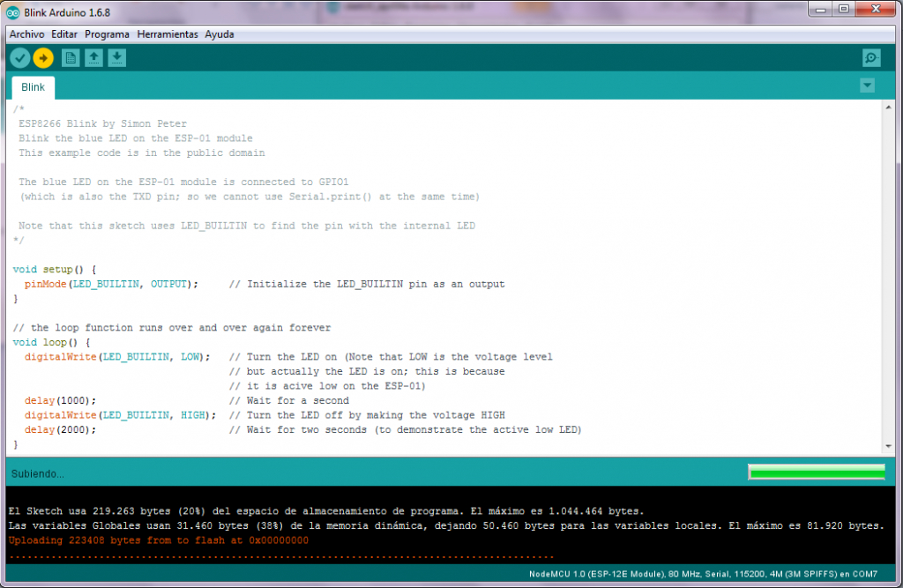
Task: Click on the delay(1000) code line
Action: (61, 400)
